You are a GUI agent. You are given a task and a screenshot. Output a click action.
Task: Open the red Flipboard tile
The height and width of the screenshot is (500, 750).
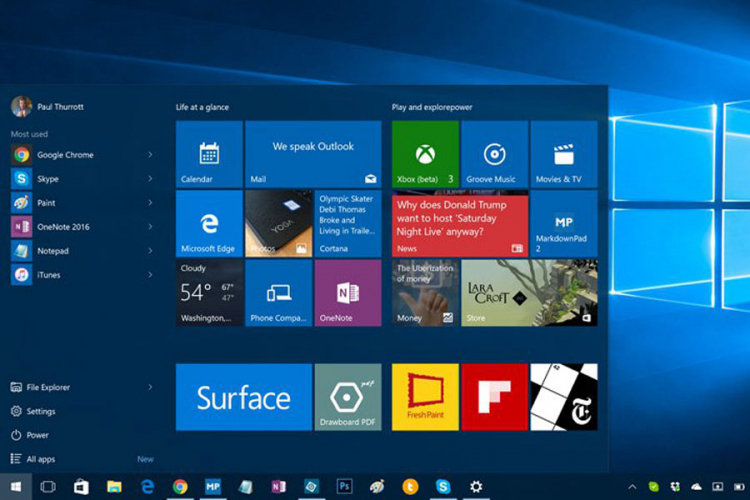tap(495, 397)
